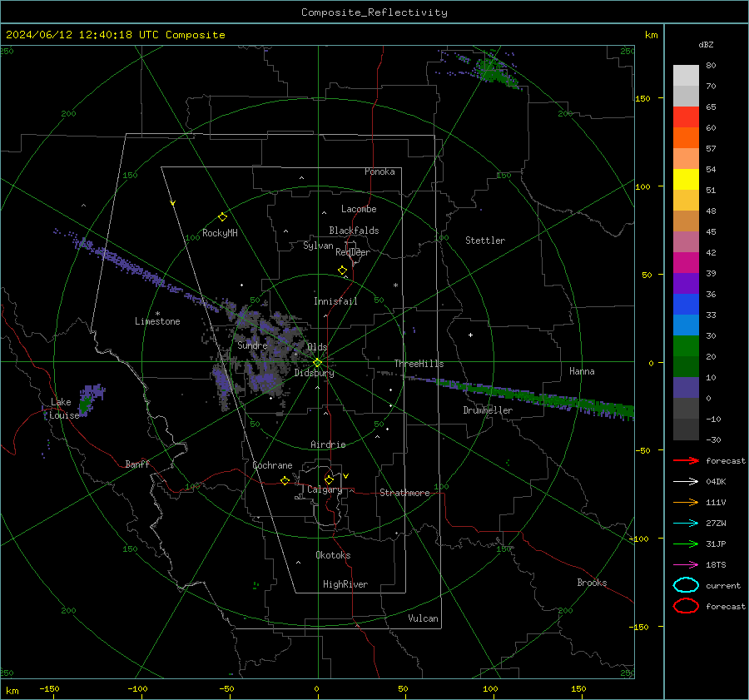Click the Okotoks label

[333, 555]
